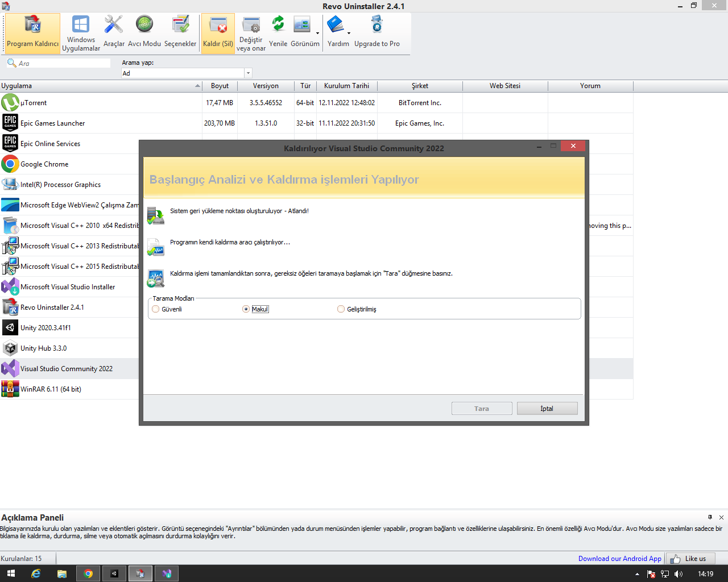Open Download our Android App link
The height and width of the screenshot is (582, 728).
[x=620, y=559]
